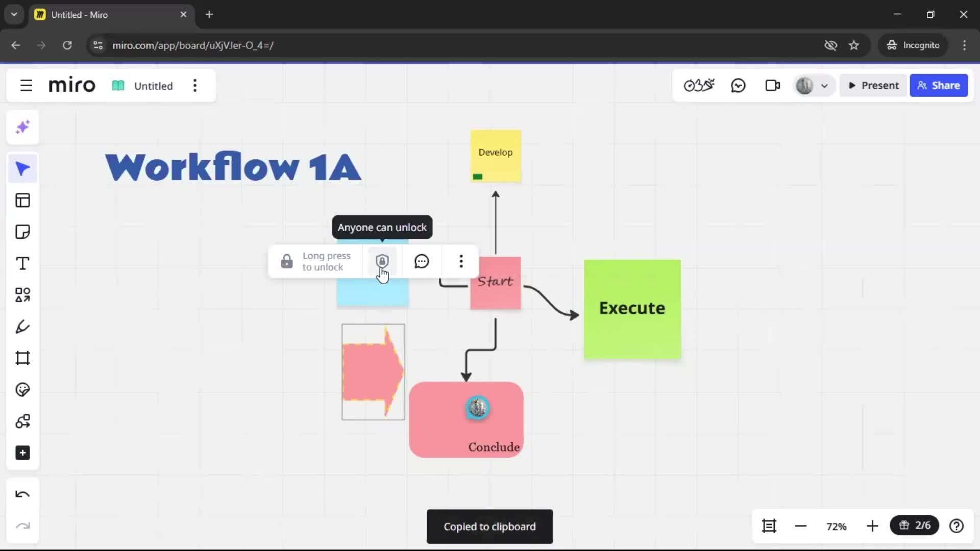Select the arrow from Start to Execute

coord(551,302)
